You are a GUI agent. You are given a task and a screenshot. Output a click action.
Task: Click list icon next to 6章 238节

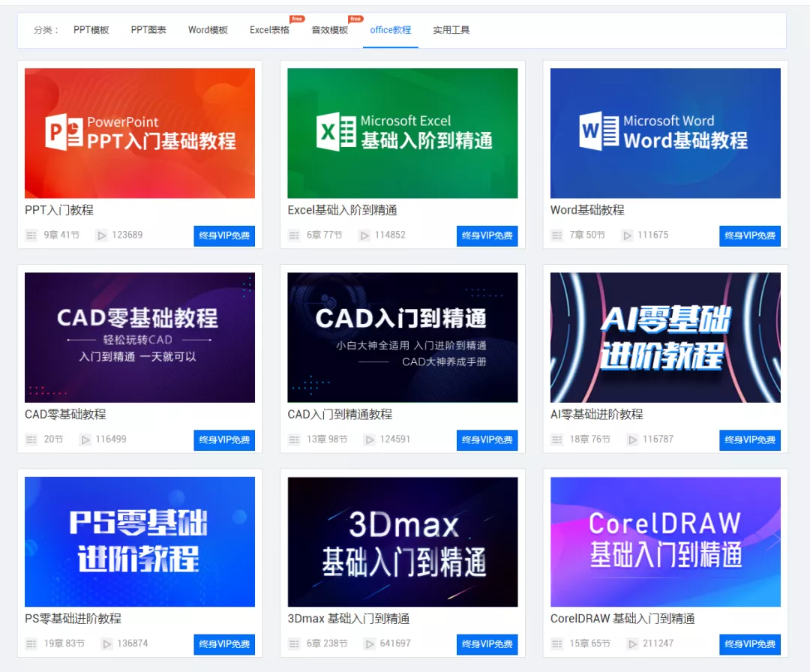pyautogui.click(x=294, y=643)
